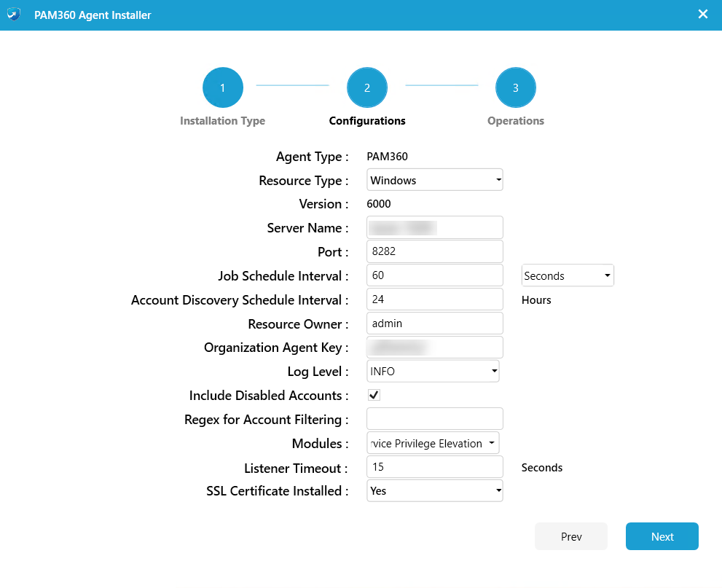This screenshot has width=722, height=588.
Task: Click the PAM360 Agent Installer title text
Action: [x=93, y=15]
